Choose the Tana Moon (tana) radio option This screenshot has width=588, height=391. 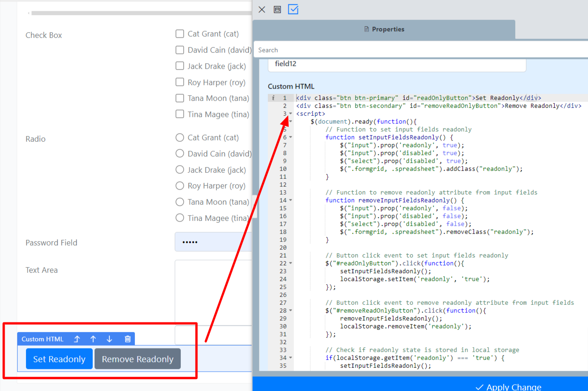180,202
